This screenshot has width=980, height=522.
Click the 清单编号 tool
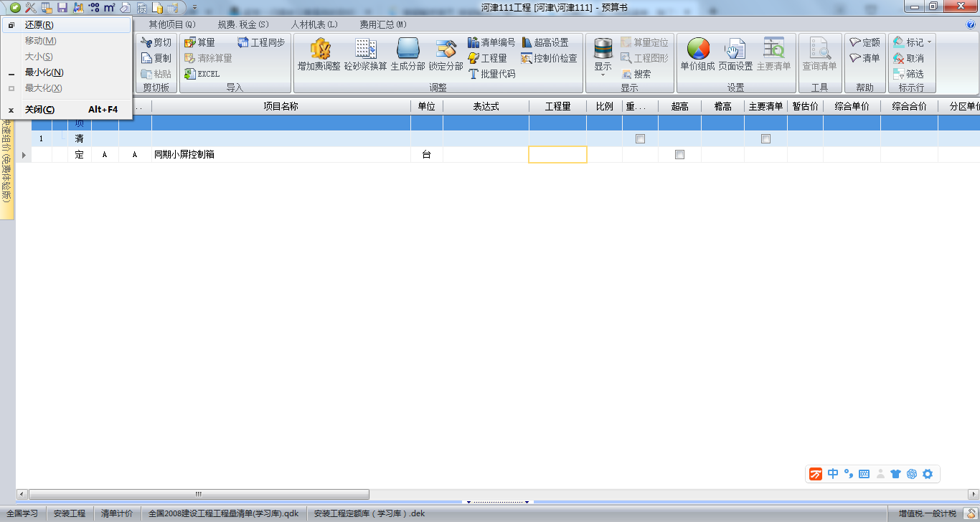point(491,42)
